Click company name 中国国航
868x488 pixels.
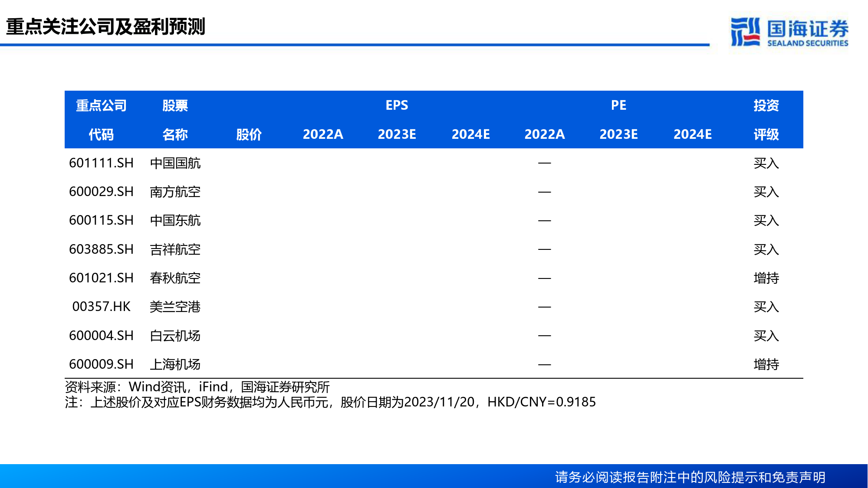pyautogui.click(x=175, y=163)
